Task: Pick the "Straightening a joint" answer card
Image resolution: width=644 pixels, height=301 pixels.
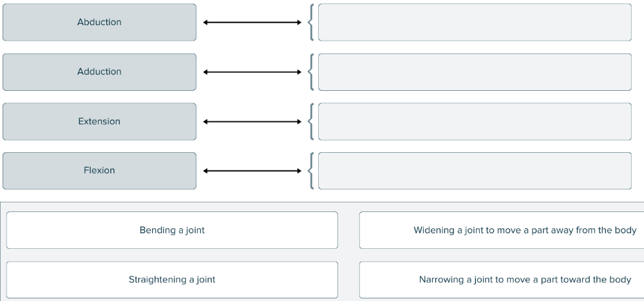Action: coord(172,280)
